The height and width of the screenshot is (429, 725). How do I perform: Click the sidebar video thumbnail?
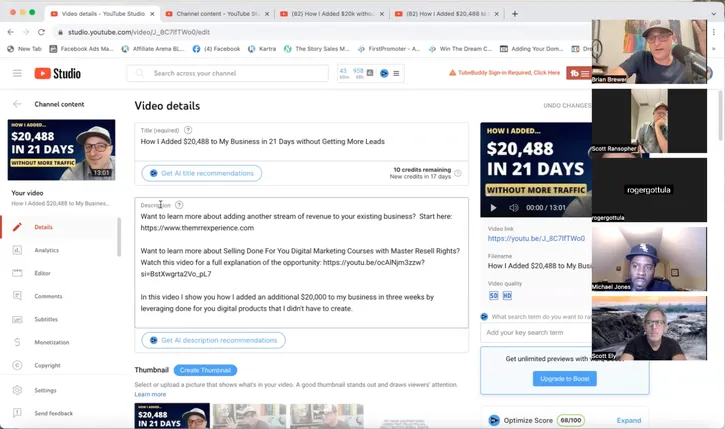pyautogui.click(x=61, y=150)
